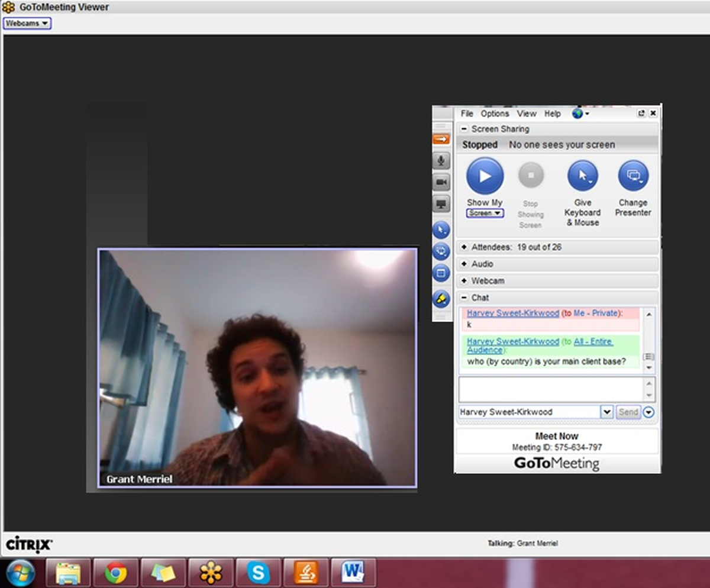Open the Webcams dropdown in the viewer
Screen dimensions: 710x588
click(x=27, y=23)
